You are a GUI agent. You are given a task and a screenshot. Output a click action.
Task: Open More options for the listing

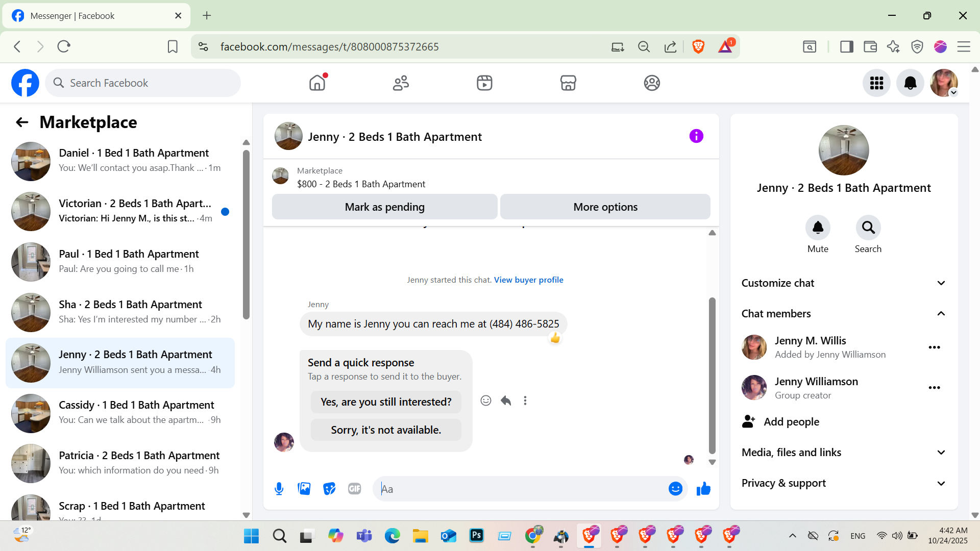click(605, 207)
